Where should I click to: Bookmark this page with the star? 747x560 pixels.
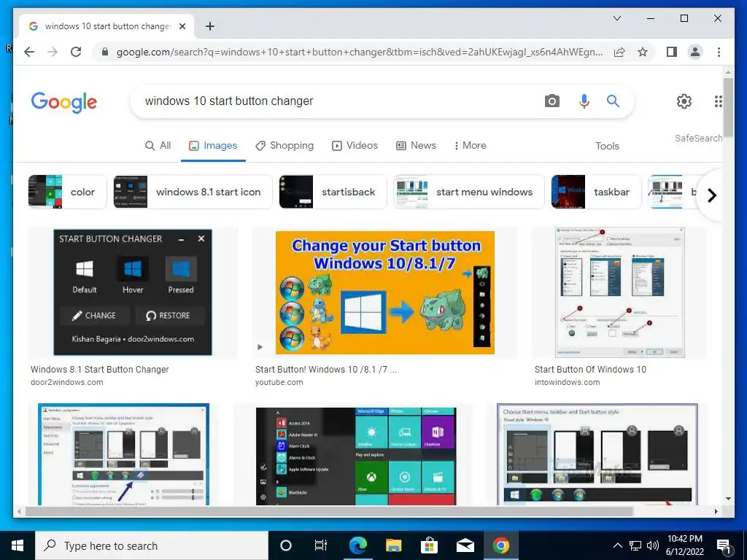(x=643, y=52)
